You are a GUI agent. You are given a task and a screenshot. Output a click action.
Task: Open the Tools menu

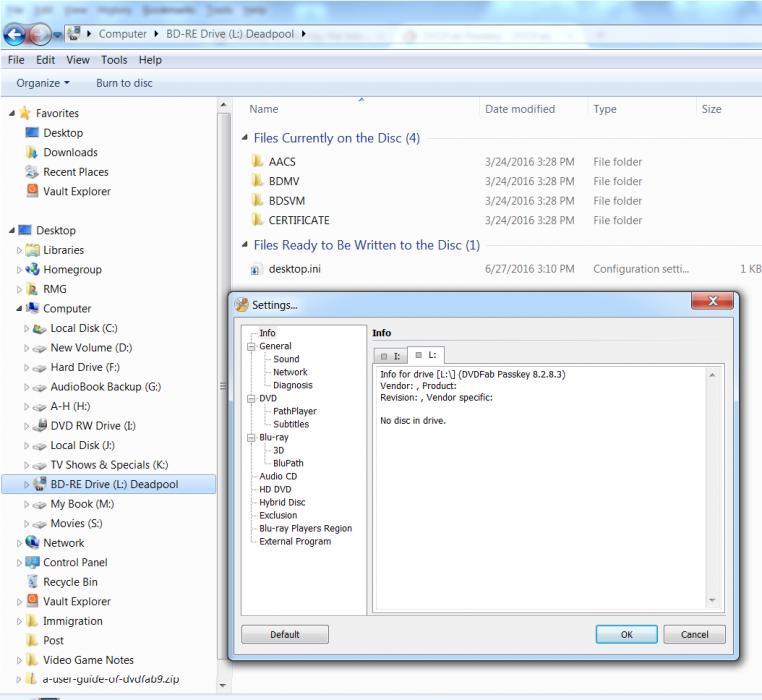115,60
